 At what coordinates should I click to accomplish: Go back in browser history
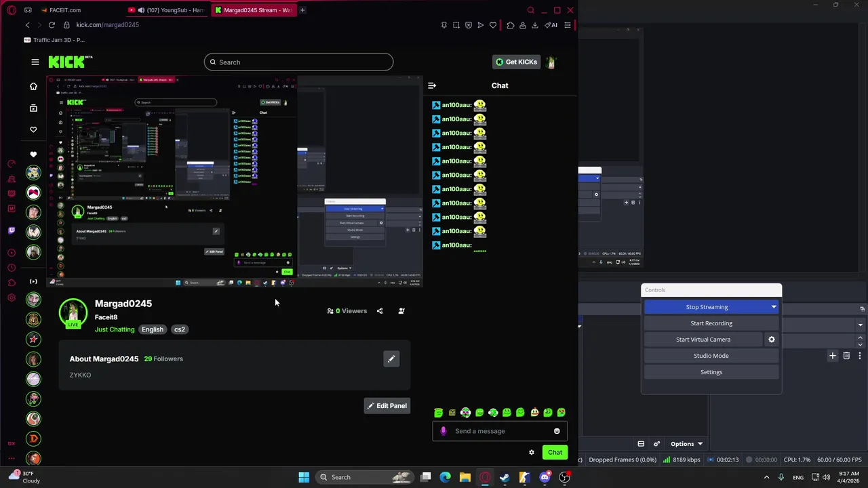(x=28, y=25)
